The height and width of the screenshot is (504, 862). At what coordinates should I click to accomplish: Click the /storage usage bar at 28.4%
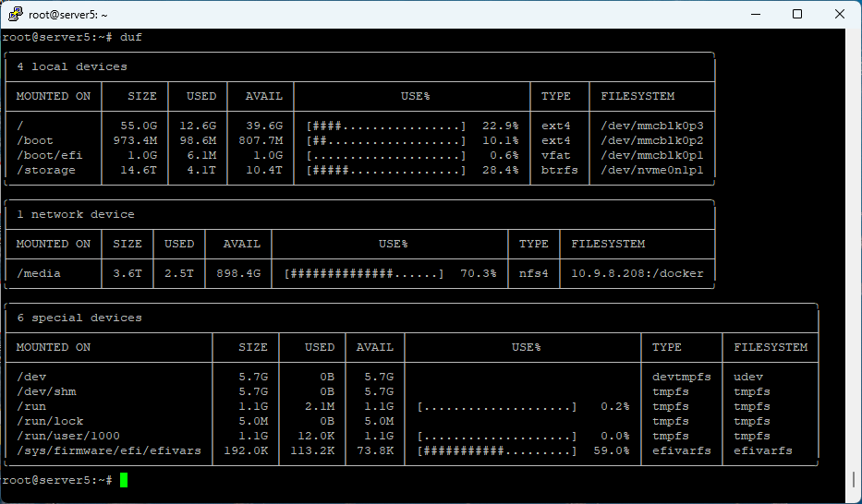tap(386, 170)
